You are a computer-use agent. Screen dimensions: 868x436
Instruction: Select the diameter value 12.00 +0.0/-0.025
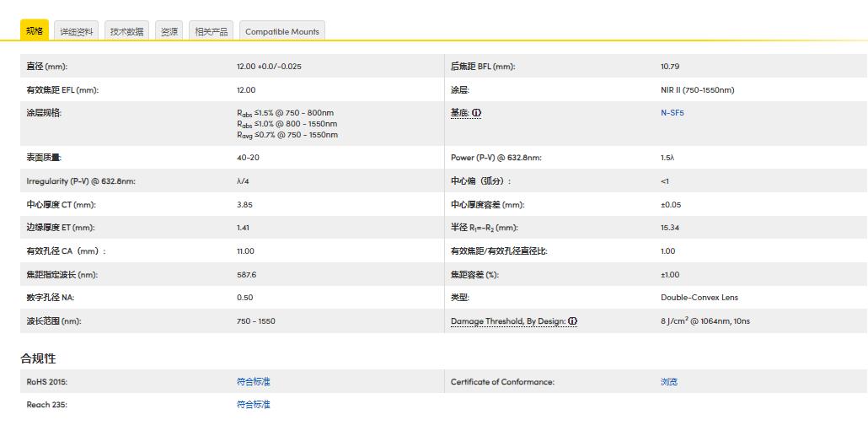click(x=269, y=67)
